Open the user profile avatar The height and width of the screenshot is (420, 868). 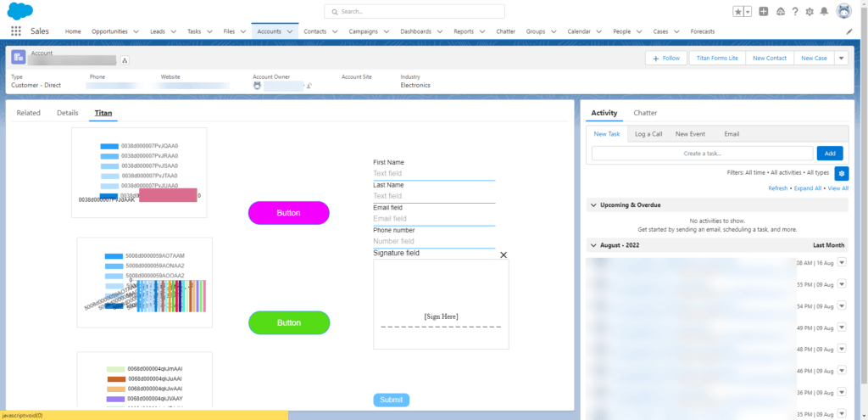click(843, 11)
